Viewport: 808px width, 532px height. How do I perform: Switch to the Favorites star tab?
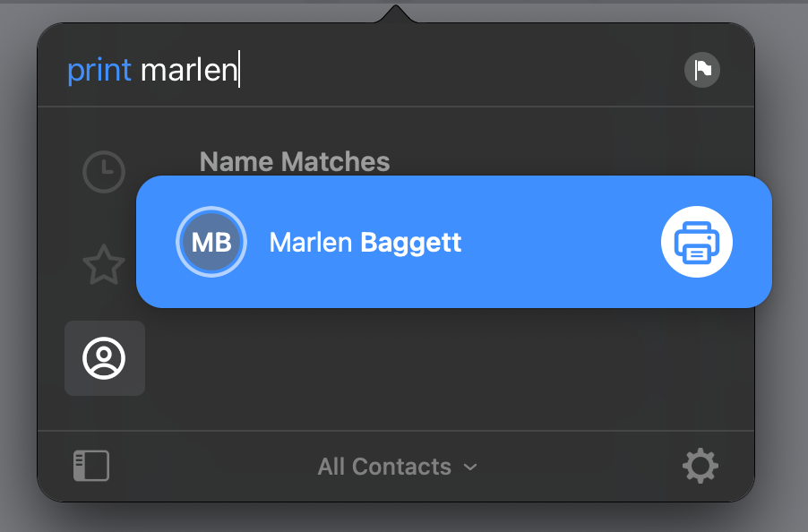(x=104, y=265)
